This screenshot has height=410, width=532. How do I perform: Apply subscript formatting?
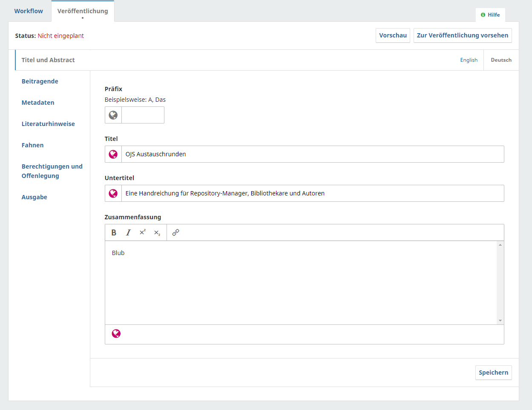pos(157,233)
